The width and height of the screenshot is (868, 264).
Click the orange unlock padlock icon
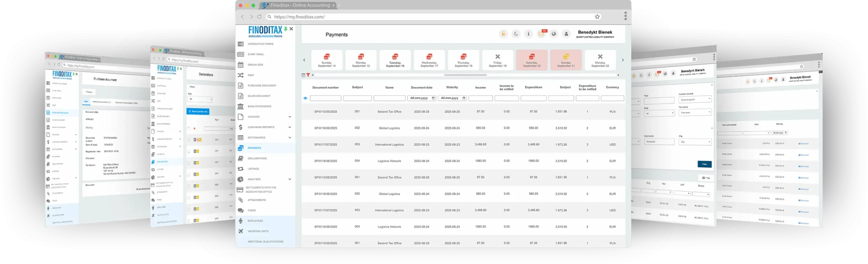point(503,34)
